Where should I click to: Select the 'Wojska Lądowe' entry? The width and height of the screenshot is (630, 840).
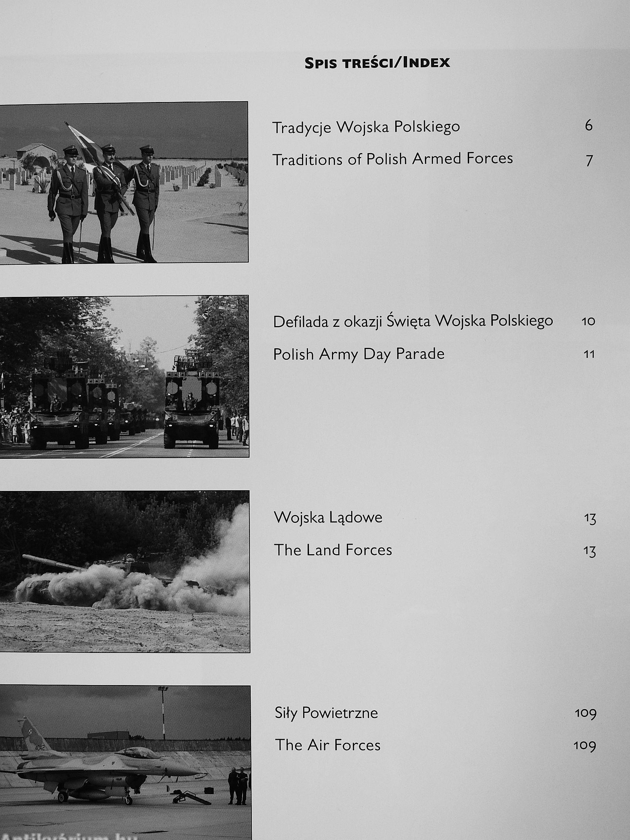[328, 518]
